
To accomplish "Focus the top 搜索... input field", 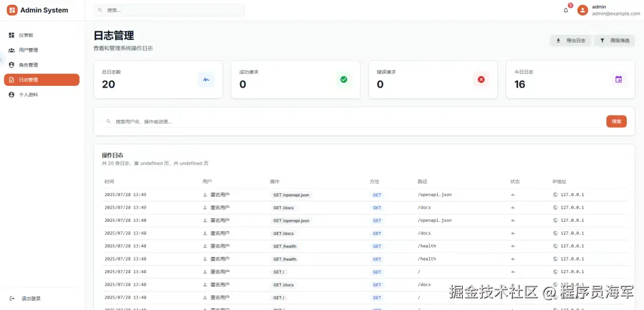I will coord(169,10).
